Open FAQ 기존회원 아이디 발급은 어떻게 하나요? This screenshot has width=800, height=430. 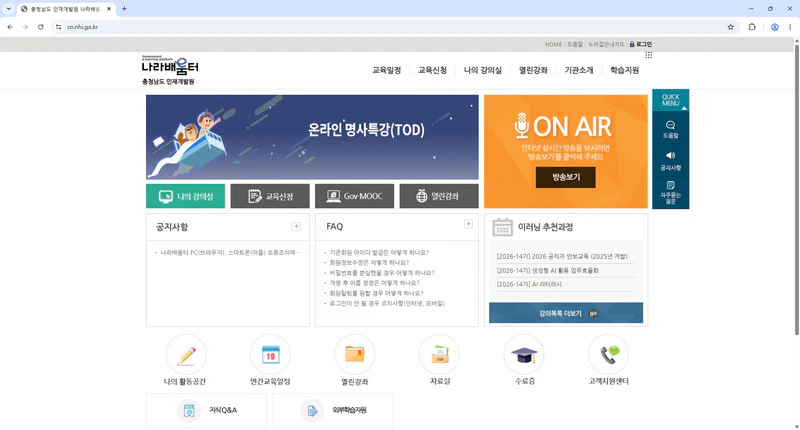coord(379,252)
